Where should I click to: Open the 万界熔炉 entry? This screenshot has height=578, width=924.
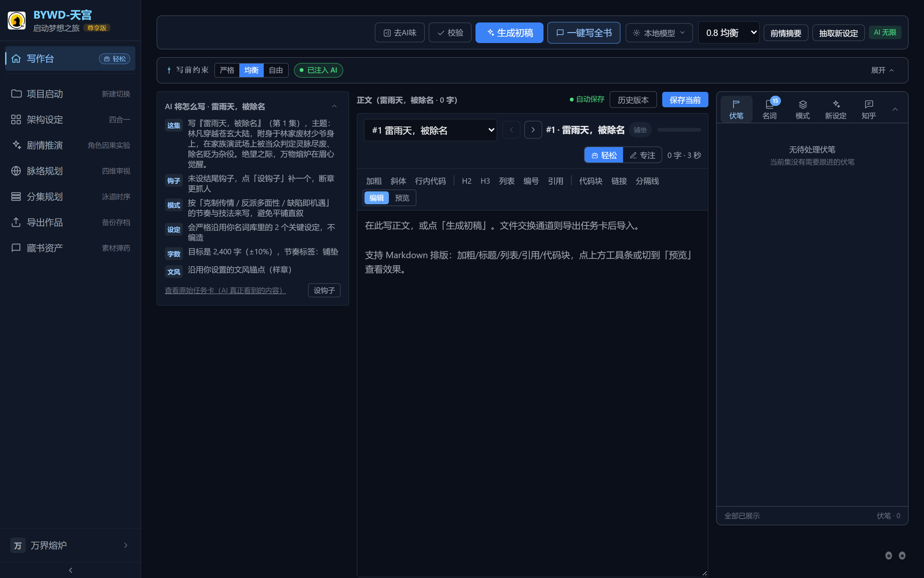pos(71,545)
